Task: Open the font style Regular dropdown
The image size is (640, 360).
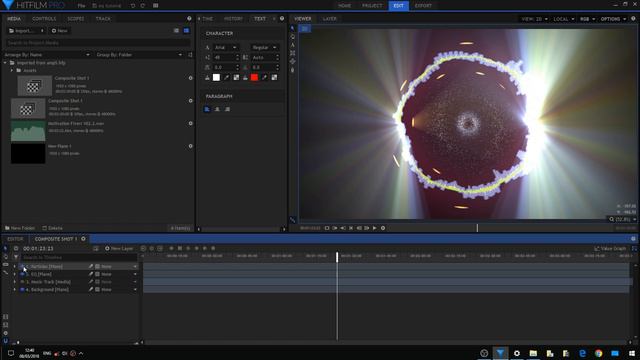Action: tap(264, 48)
